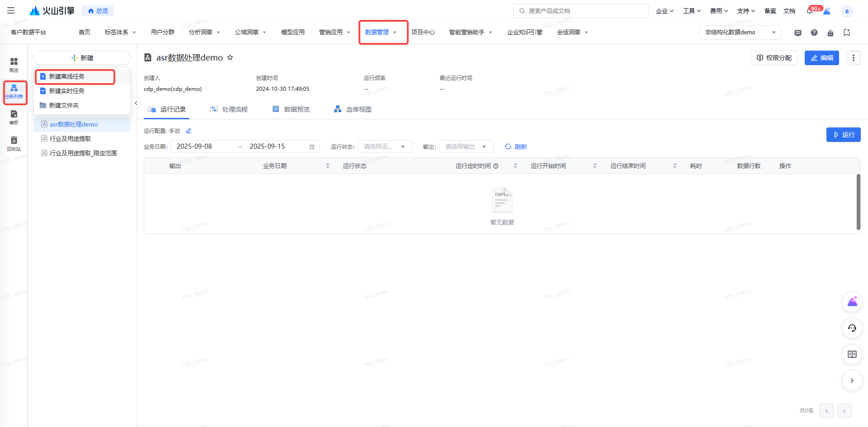Collapse the task list side panel

pos(136,103)
